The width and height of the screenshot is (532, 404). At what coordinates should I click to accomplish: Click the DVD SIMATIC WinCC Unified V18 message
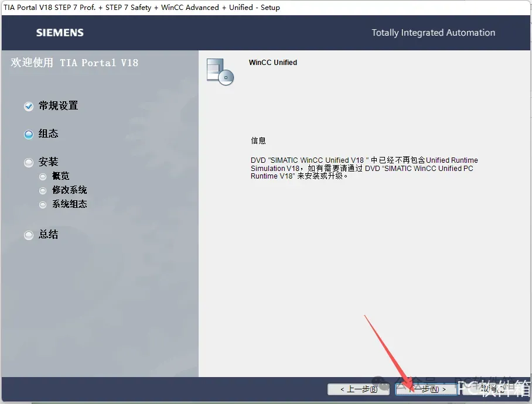click(x=364, y=168)
